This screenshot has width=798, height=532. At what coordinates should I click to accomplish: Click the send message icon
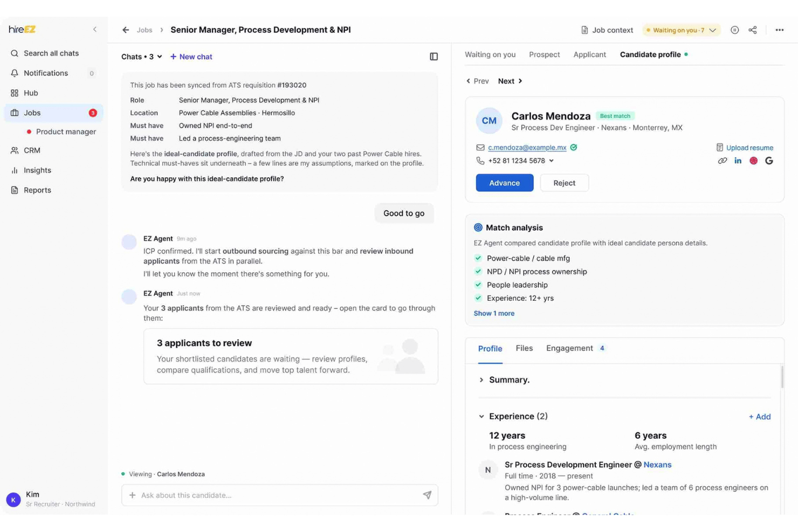(x=427, y=495)
